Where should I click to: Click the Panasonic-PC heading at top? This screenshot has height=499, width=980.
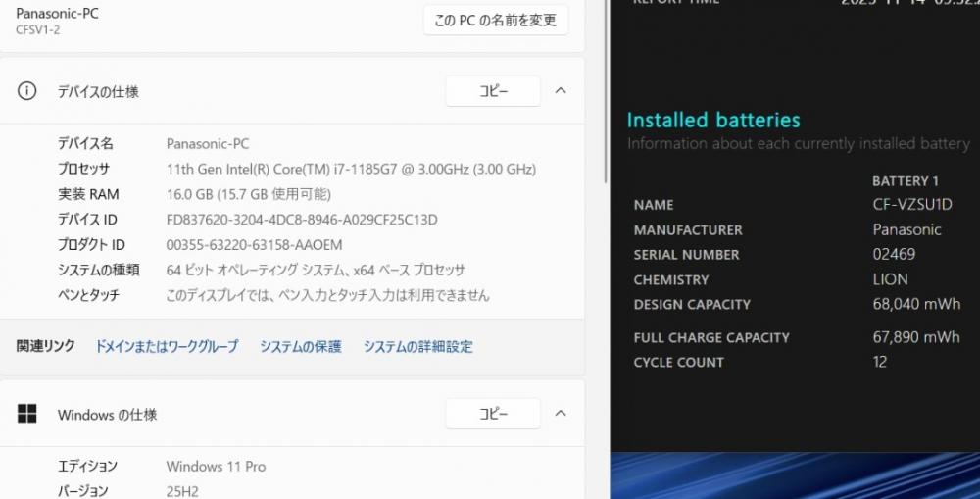(x=57, y=13)
